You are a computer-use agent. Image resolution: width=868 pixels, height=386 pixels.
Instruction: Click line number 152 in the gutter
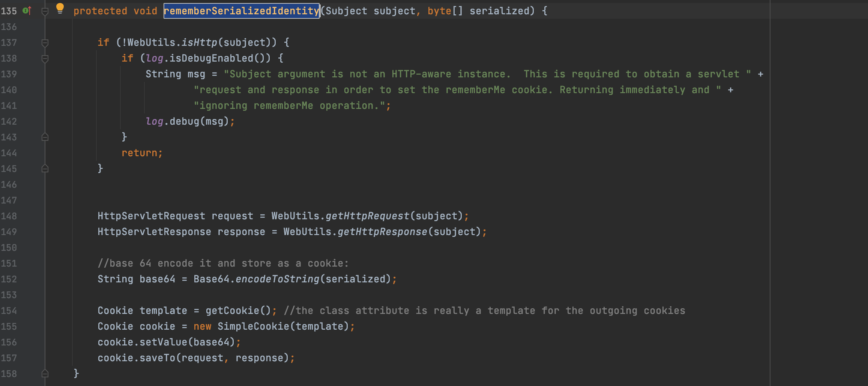pos(9,279)
